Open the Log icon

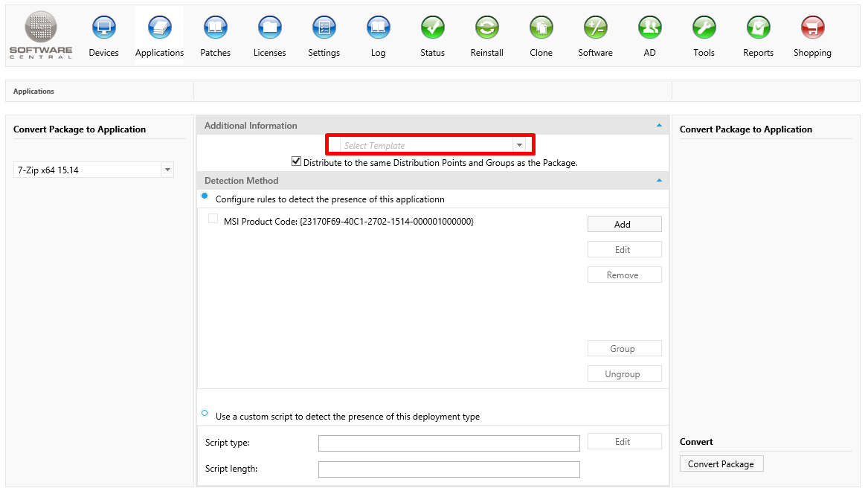point(378,28)
